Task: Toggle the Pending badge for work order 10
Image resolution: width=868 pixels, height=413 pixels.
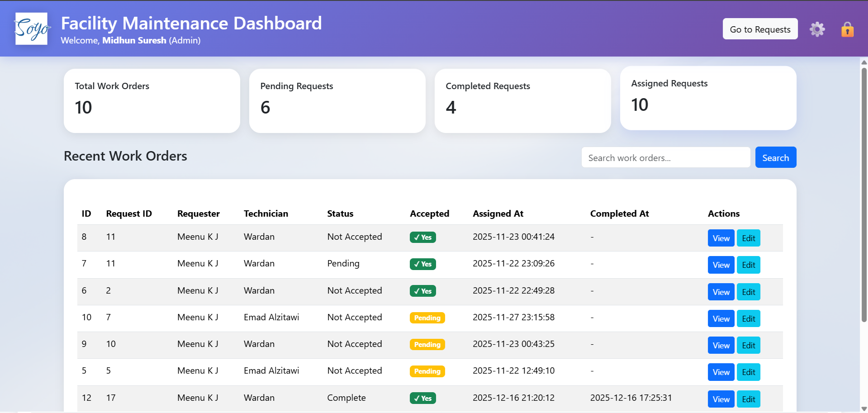Action: pyautogui.click(x=427, y=318)
